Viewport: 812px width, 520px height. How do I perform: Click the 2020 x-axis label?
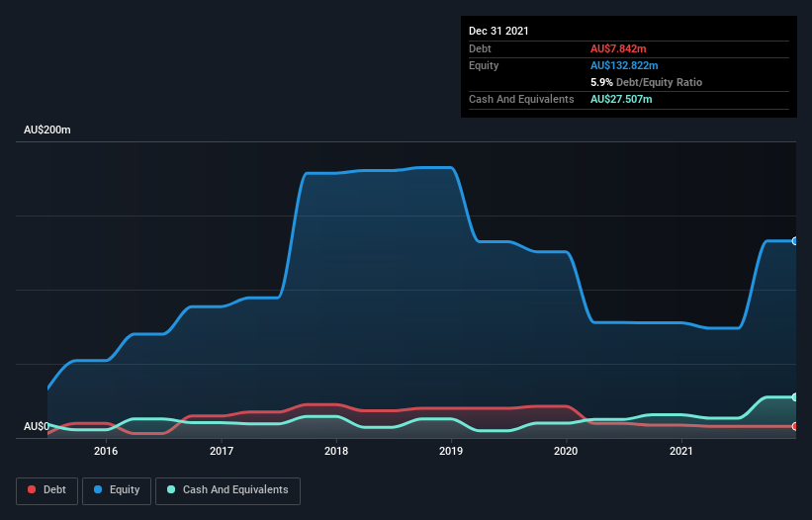[x=566, y=451]
